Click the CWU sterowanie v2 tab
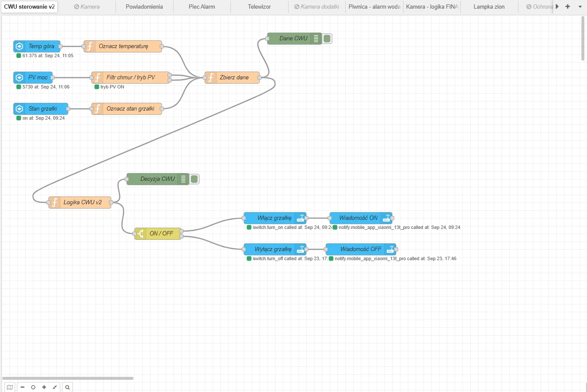This screenshot has height=392, width=587. [30, 7]
